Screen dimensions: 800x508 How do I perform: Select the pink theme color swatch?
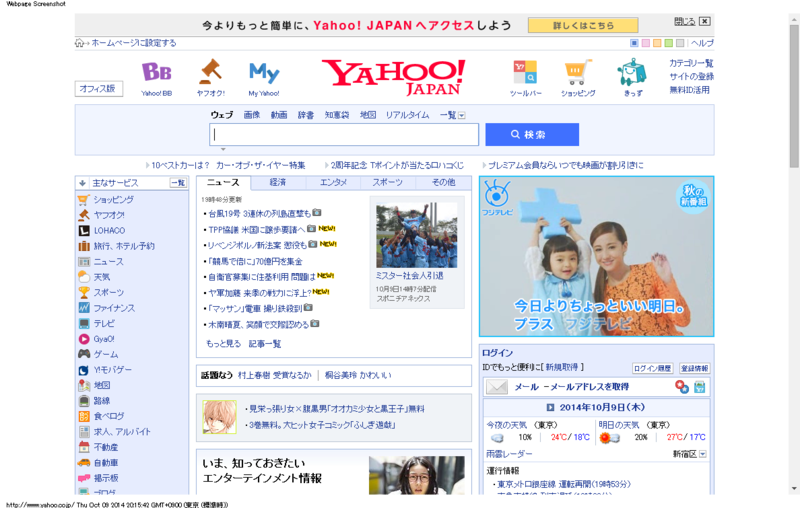(x=645, y=43)
